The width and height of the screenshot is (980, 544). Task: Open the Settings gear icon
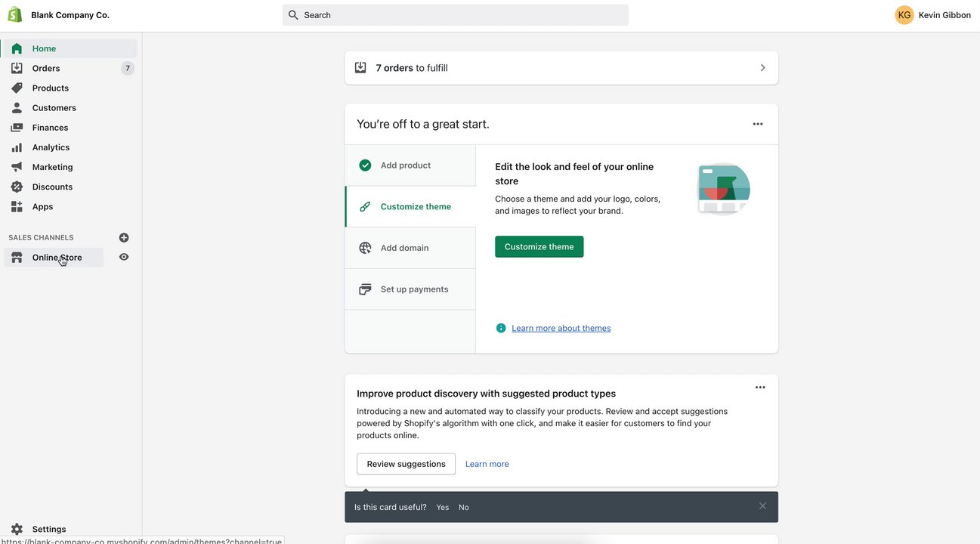[17, 529]
